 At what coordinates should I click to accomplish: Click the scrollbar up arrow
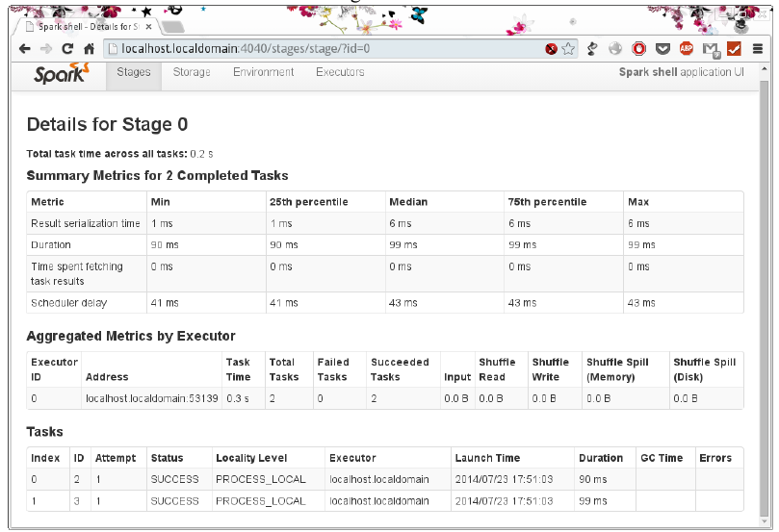point(765,69)
